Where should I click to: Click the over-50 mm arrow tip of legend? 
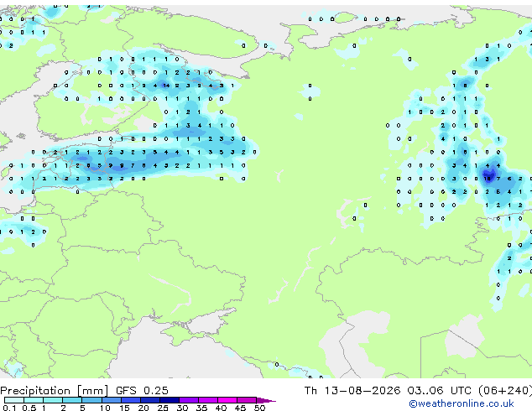click(x=266, y=400)
